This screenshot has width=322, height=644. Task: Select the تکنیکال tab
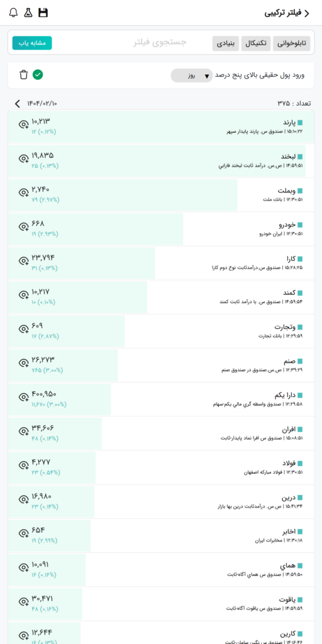point(256,43)
